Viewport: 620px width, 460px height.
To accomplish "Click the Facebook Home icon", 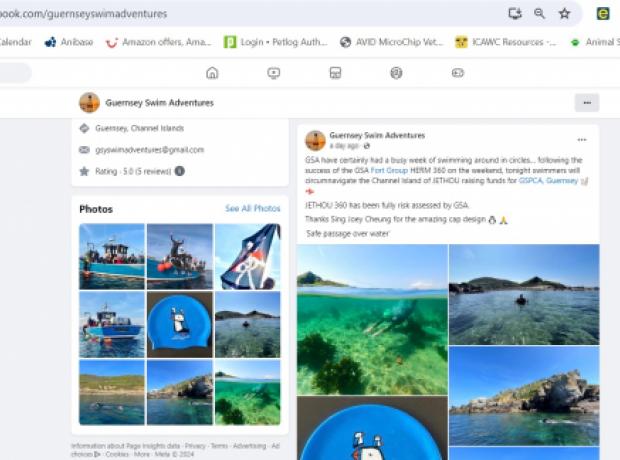I will click(x=212, y=73).
